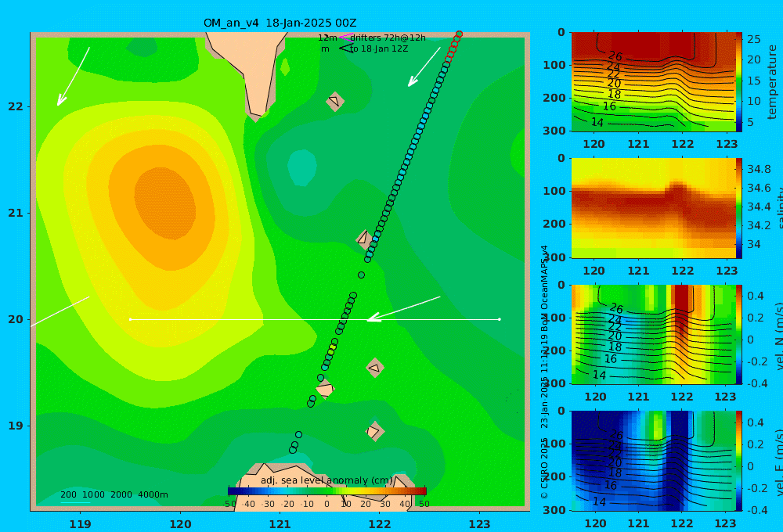
Task: Click depth tick '300' on temperature panel
Action: pyautogui.click(x=554, y=130)
